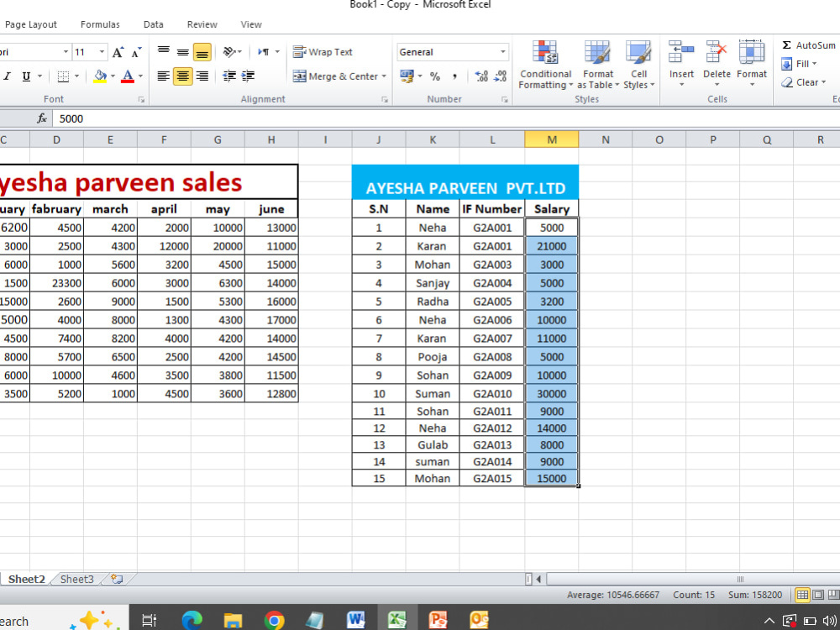Open Word from taskbar

click(355, 621)
